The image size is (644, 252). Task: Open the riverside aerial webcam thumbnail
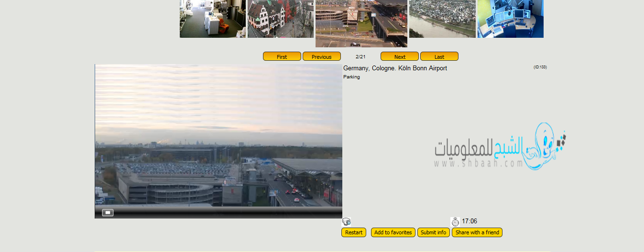pos(442,19)
